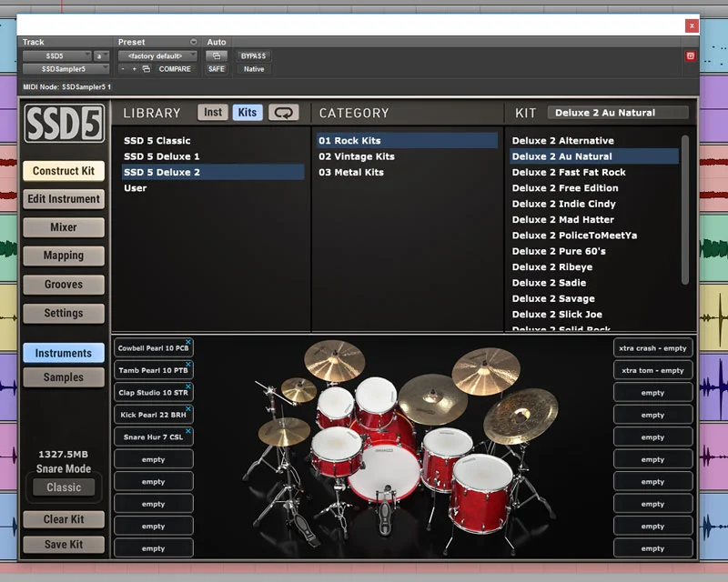This screenshot has height=582, width=728.
Task: Toggle plug-in BYPASS
Action: coord(253,55)
